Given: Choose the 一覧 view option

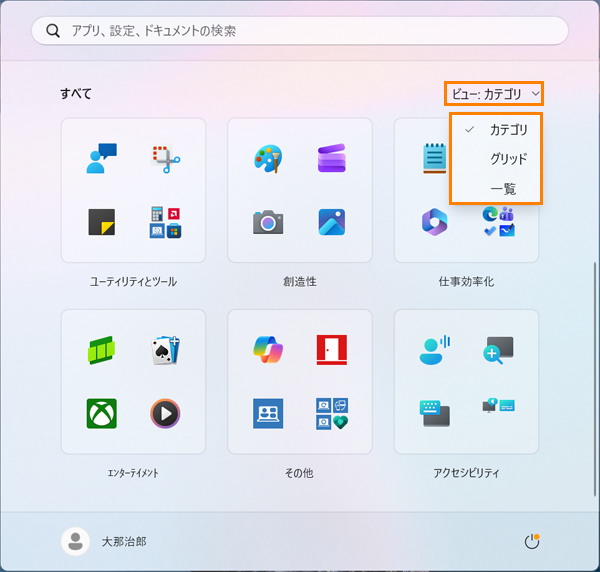Looking at the screenshot, I should pyautogui.click(x=496, y=188).
